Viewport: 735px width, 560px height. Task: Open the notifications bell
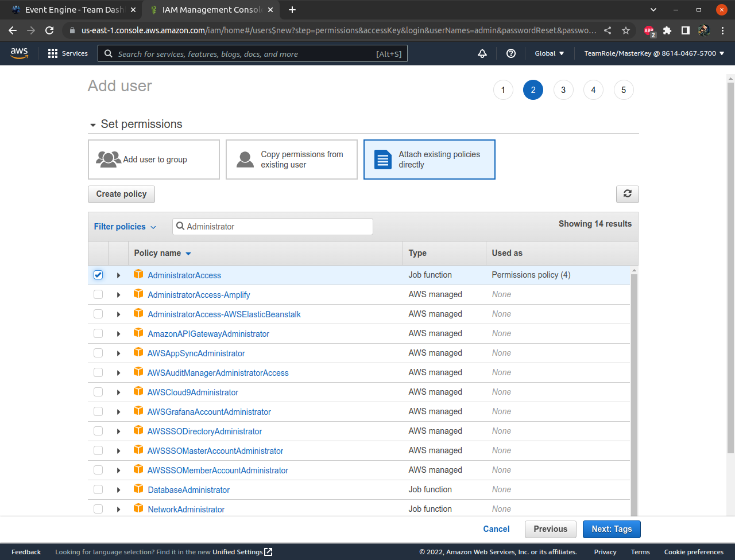pos(482,53)
